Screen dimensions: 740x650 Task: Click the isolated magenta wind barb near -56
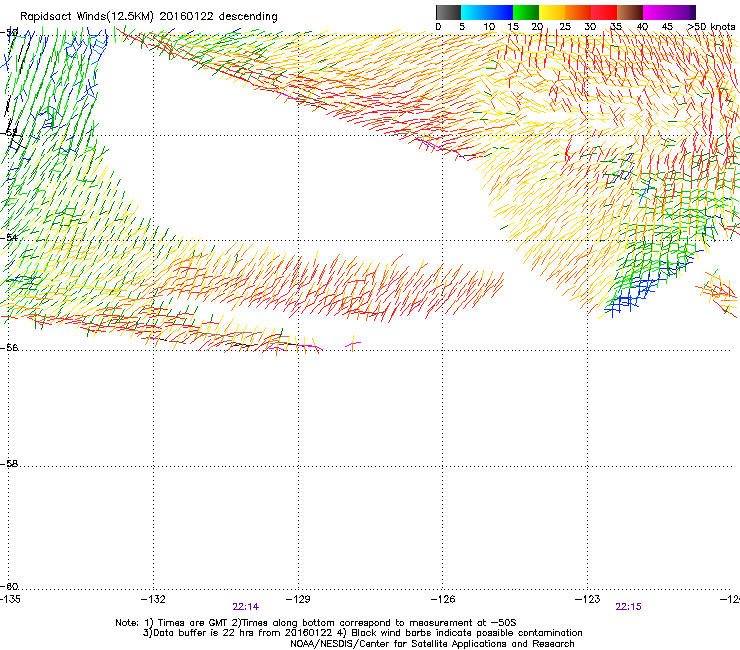pos(353,343)
